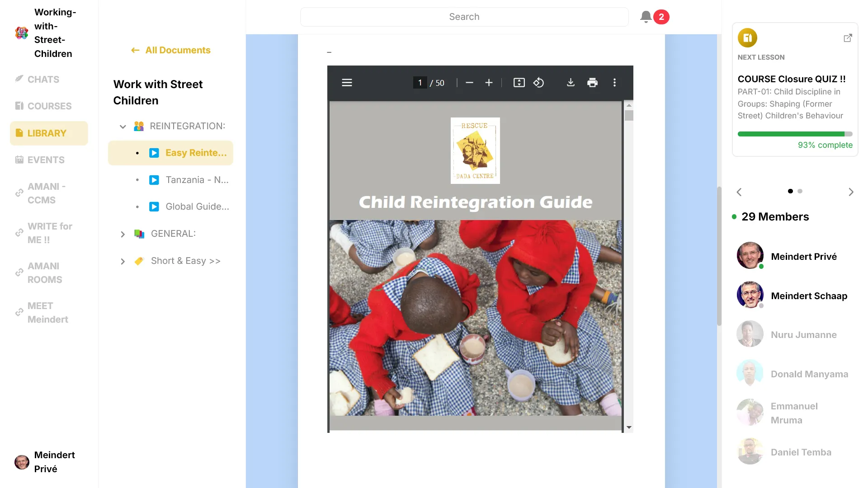The width and height of the screenshot is (868, 488).
Task: Zoom out the PDF with the minus icon
Action: tap(469, 83)
